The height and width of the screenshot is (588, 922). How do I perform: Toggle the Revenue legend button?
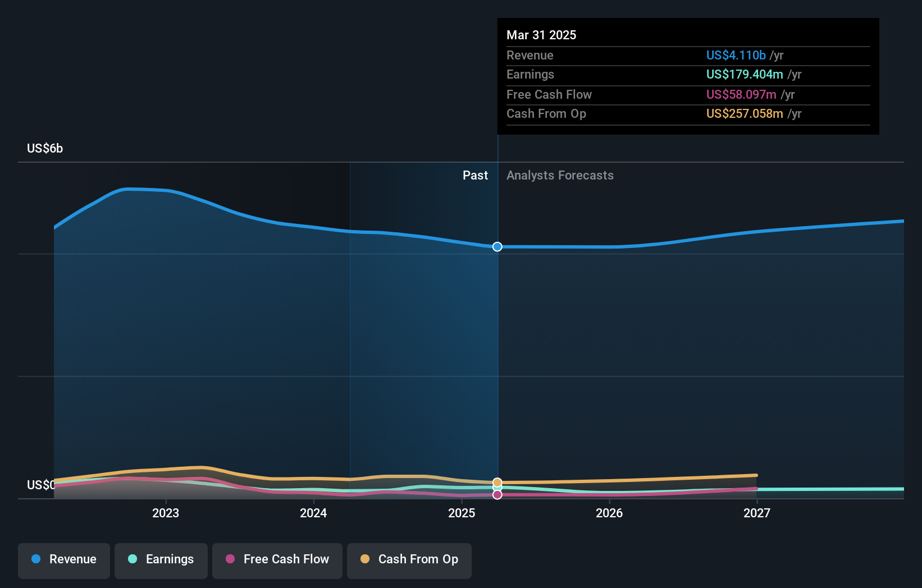[64, 561]
